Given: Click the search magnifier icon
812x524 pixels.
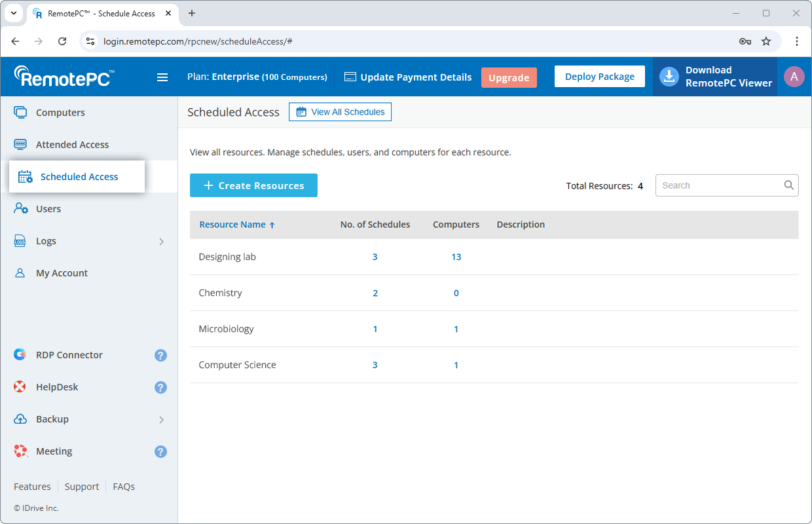Looking at the screenshot, I should coord(789,185).
